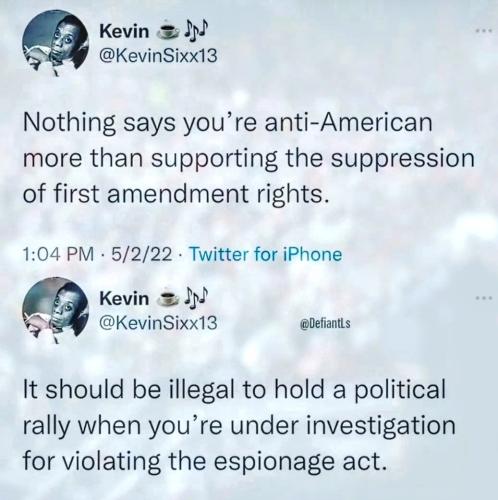Open the profile picture on the second tweet
The width and height of the screenshot is (498, 500).
pyautogui.click(x=55, y=310)
